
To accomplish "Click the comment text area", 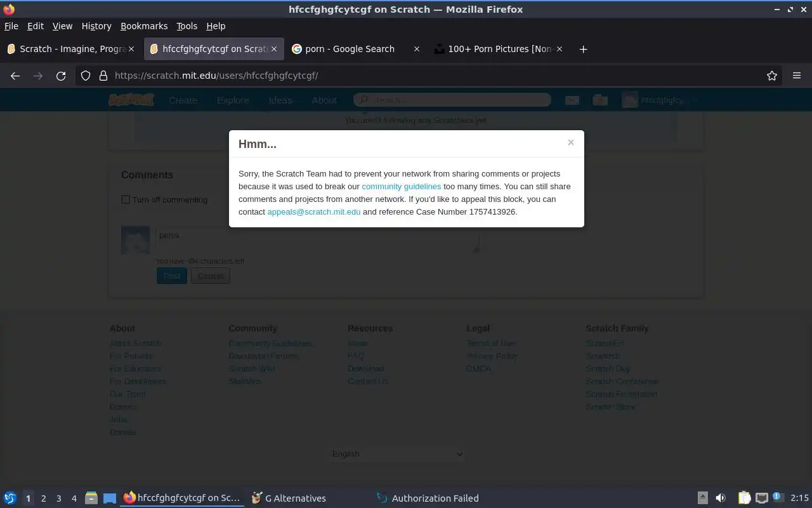I will pyautogui.click(x=317, y=240).
